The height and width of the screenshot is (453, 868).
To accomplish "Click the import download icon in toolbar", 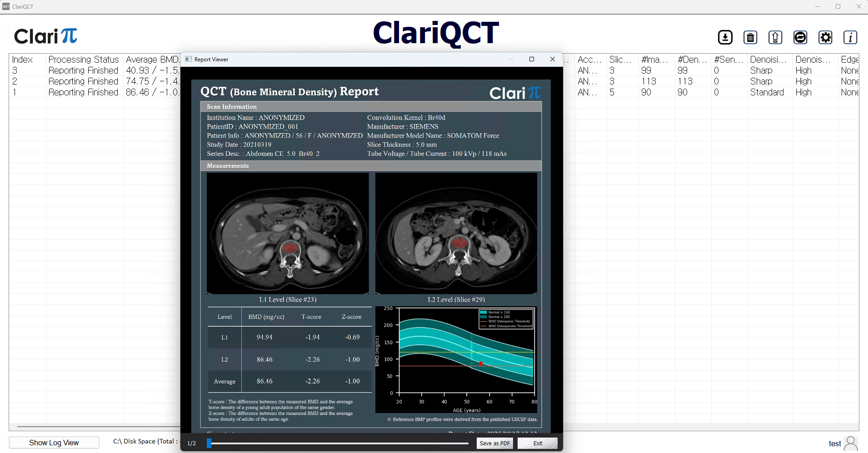I will coord(725,37).
